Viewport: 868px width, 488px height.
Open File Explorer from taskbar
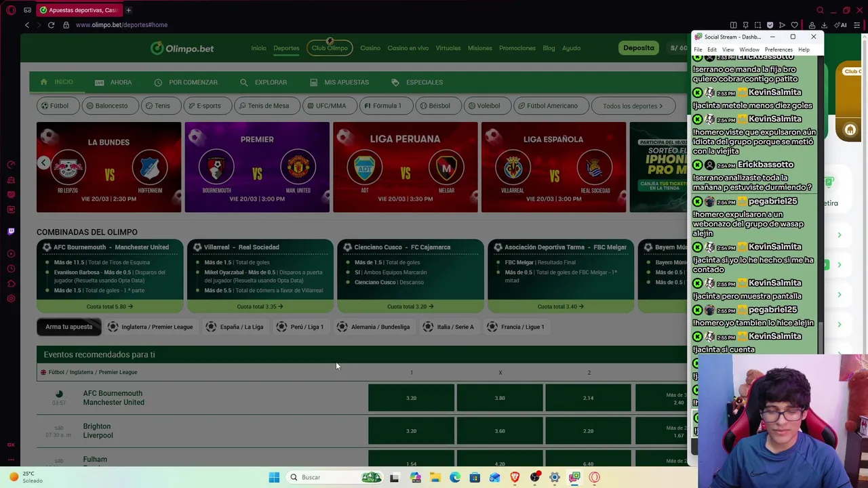(435, 477)
